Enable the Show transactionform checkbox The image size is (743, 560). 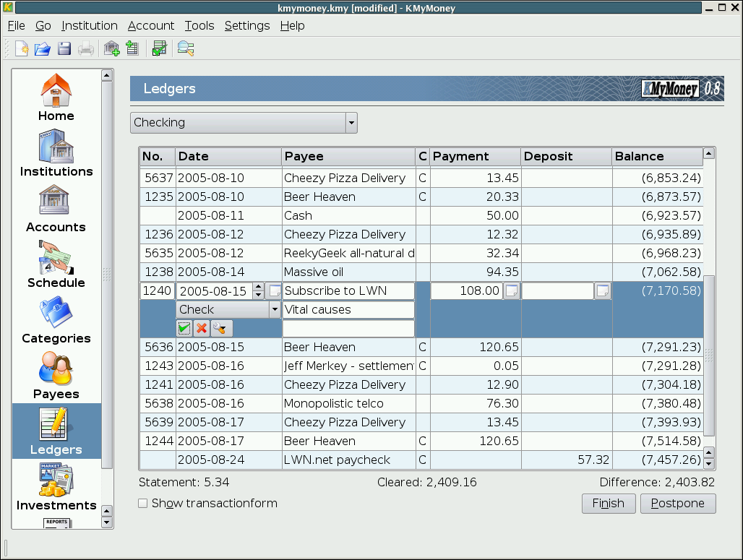tap(143, 504)
